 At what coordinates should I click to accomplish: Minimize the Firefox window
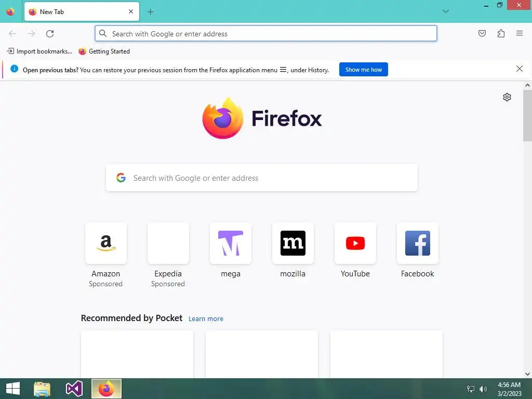pos(486,5)
